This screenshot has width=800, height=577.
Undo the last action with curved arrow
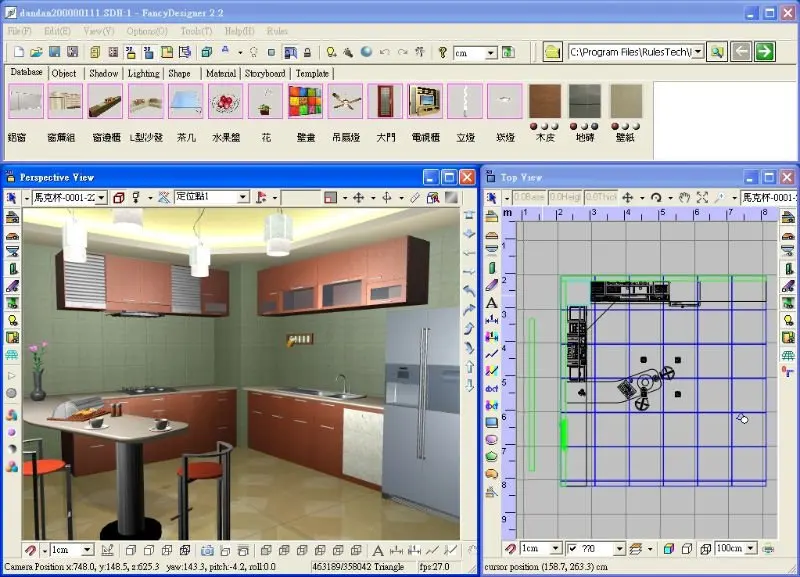[x=385, y=52]
